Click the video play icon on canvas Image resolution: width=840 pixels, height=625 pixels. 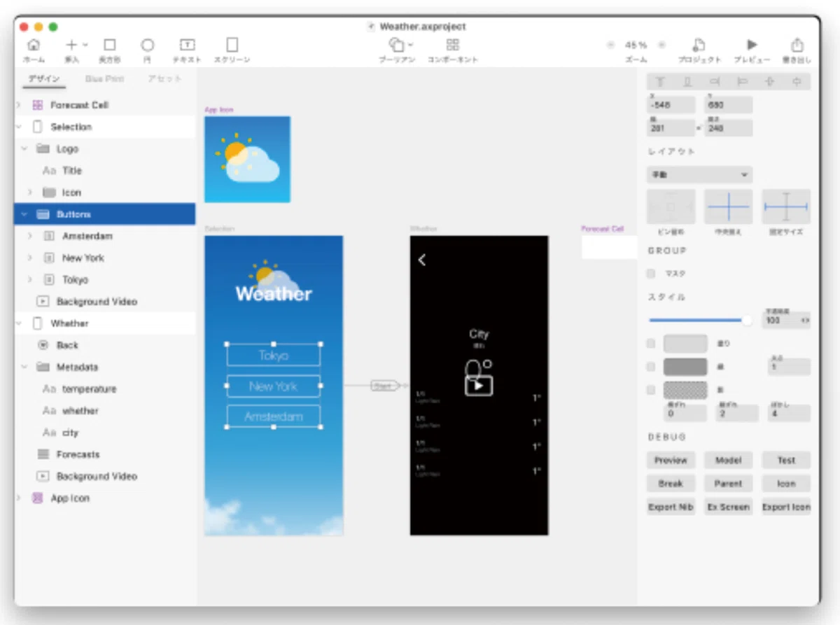tap(479, 385)
